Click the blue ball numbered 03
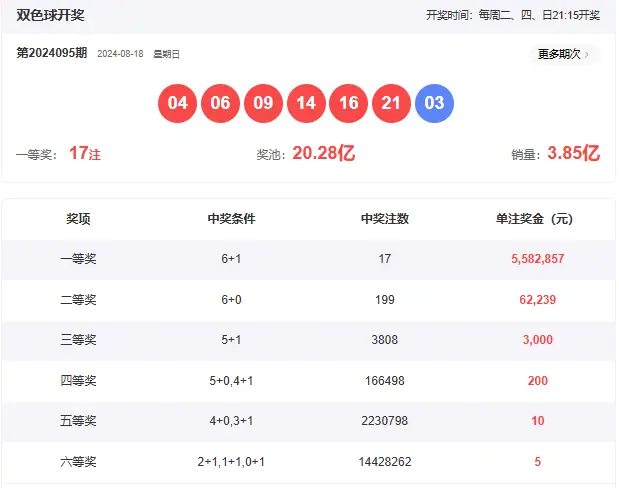This screenshot has height=488, width=619. click(434, 103)
